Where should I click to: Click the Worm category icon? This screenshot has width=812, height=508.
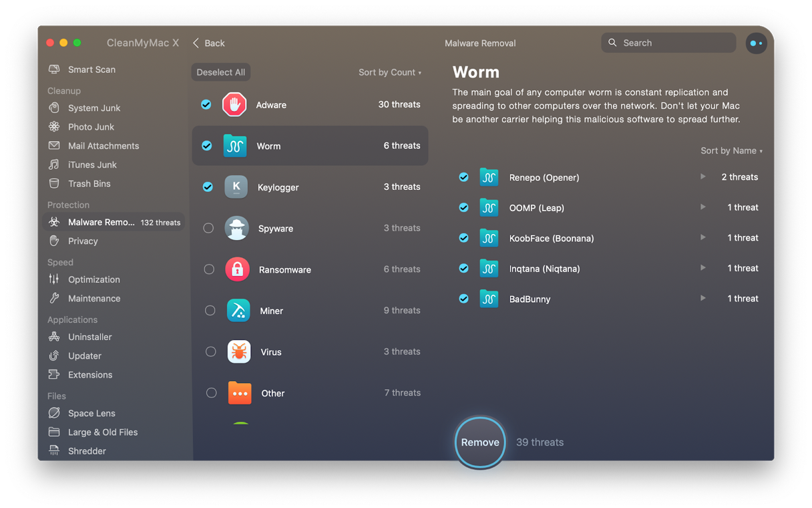click(x=235, y=146)
